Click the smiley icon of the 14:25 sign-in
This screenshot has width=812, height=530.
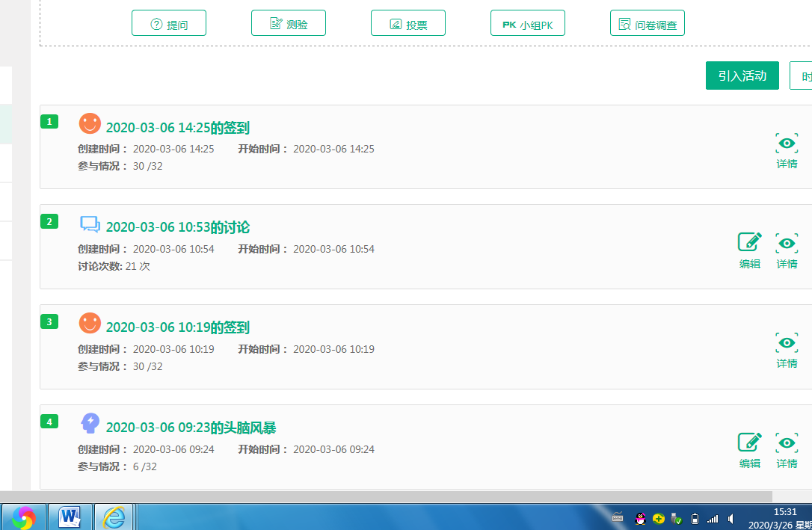(x=90, y=123)
